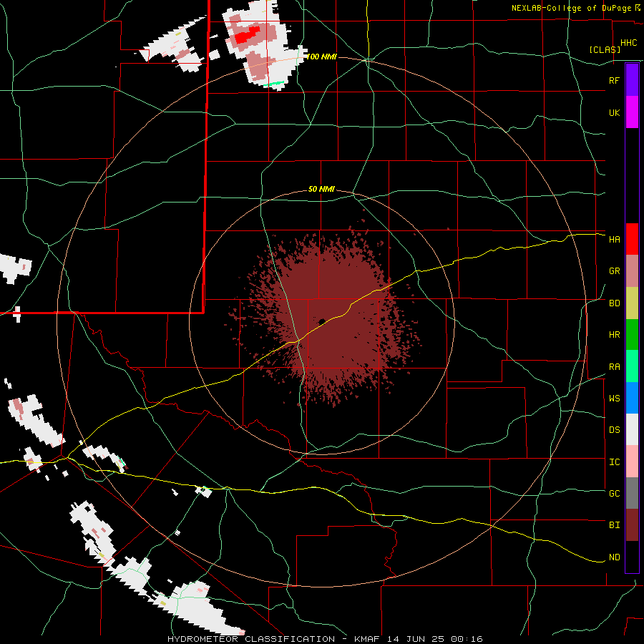Click the 50 NMI range ring label
The width and height of the screenshot is (644, 644).
(x=321, y=190)
